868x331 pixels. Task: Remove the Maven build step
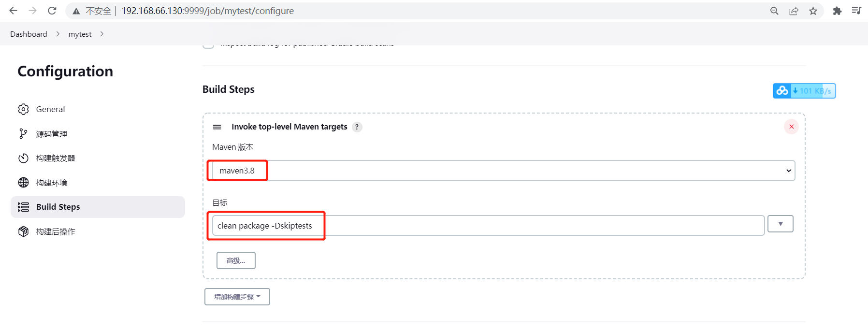click(791, 127)
